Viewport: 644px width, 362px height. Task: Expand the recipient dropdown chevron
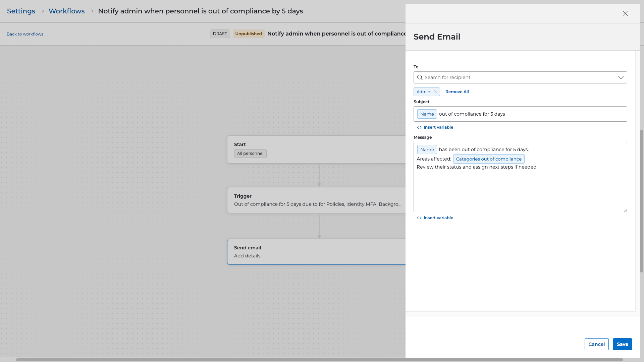click(x=621, y=77)
